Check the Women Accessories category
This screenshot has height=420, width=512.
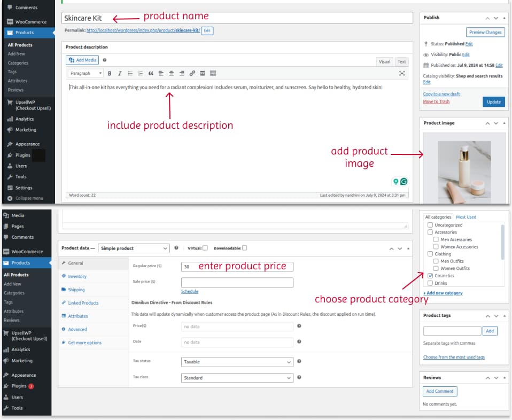tap(436, 246)
